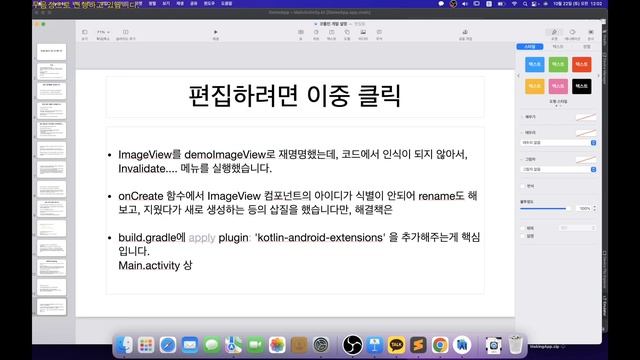Switch to the Text (텍스트) sidebar tab
The image size is (640, 360).
(x=558, y=47)
